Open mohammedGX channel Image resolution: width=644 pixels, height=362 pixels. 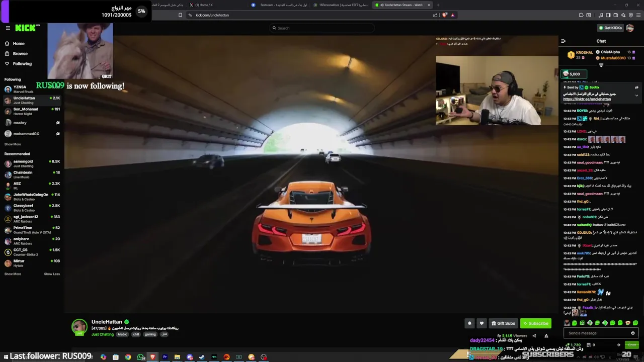coord(32,134)
